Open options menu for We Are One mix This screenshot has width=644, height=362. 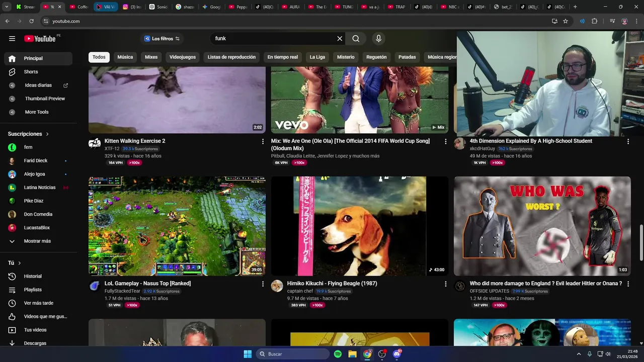pos(445,142)
